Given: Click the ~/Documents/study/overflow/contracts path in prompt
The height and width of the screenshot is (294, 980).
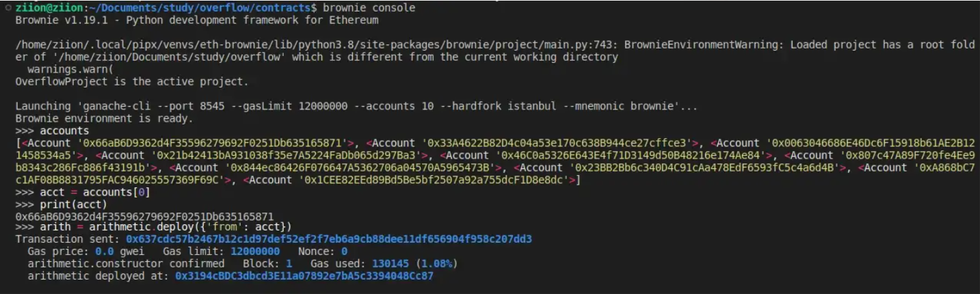Looking at the screenshot, I should pyautogui.click(x=198, y=8).
